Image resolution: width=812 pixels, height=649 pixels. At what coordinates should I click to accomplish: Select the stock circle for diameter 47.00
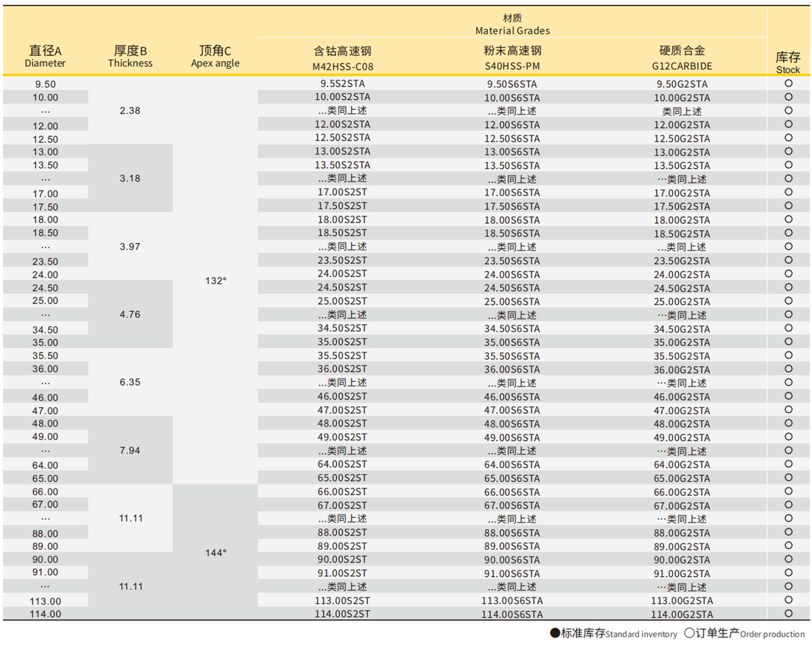(x=788, y=410)
